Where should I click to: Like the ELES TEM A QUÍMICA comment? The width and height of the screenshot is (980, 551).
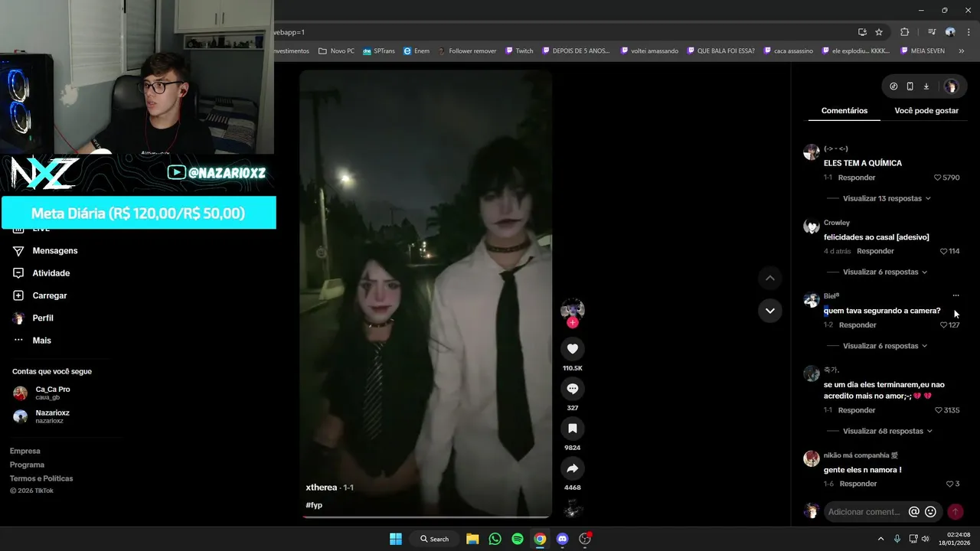click(x=938, y=178)
